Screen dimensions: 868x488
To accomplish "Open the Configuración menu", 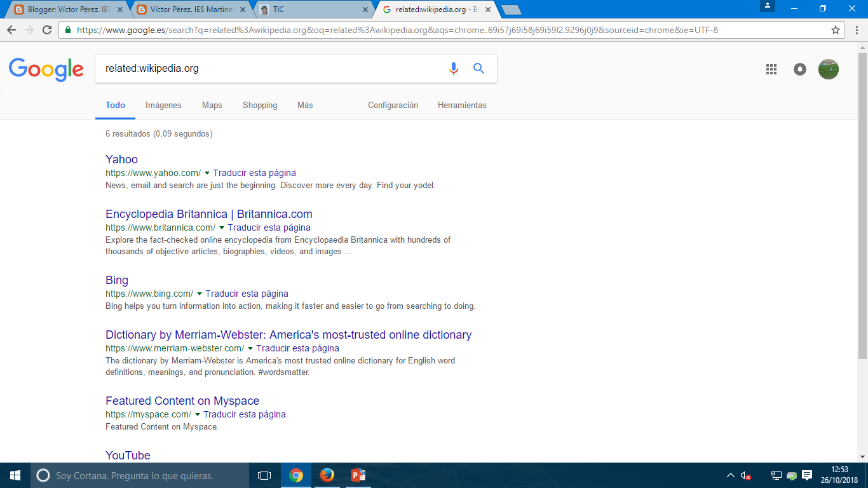I will 393,105.
